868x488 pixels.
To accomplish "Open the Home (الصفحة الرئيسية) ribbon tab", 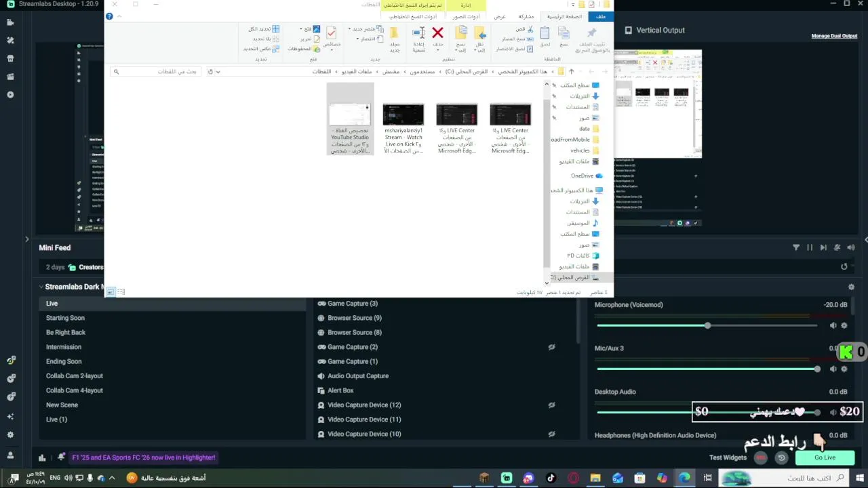I will 564,16.
